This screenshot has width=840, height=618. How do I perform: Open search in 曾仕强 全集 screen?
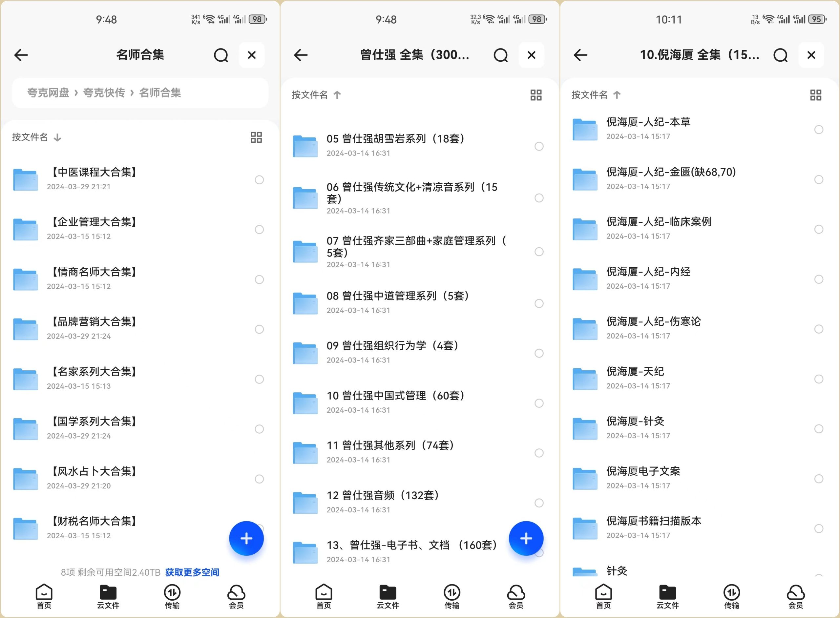pos(501,55)
